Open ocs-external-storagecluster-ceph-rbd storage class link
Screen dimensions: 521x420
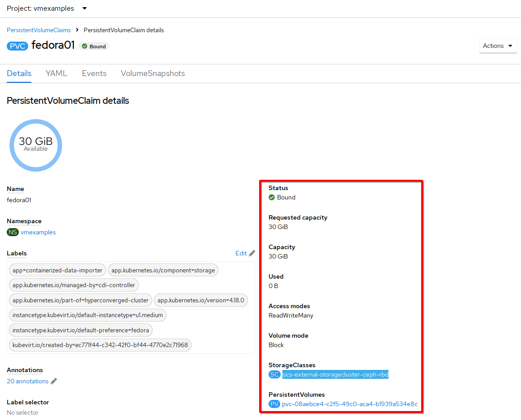(x=335, y=374)
